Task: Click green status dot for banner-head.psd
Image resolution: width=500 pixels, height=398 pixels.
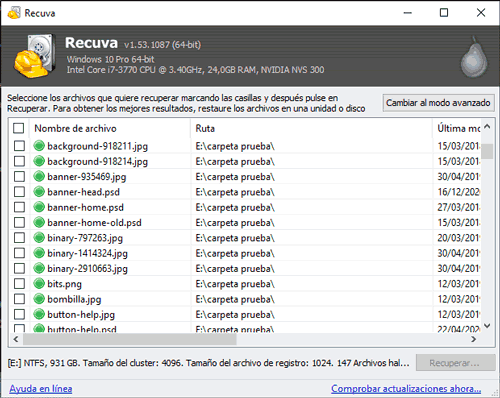Action: coord(39,192)
